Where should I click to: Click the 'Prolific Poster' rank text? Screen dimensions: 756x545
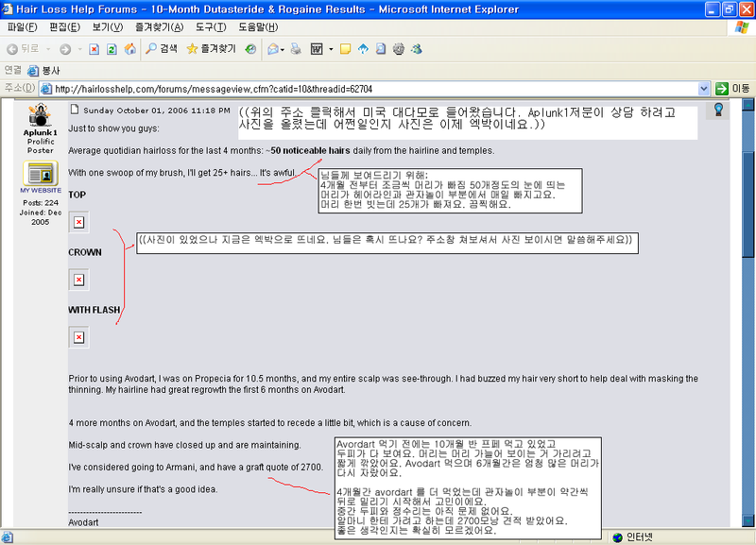pos(41,146)
